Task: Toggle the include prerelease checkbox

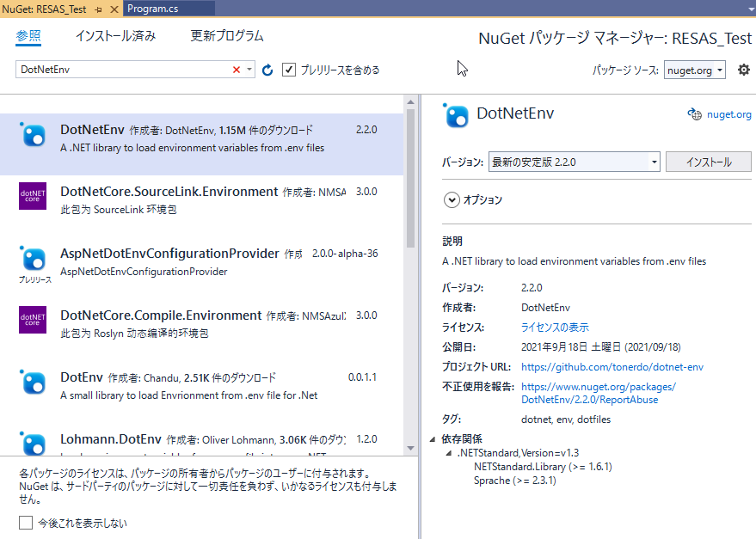Action: pos(289,70)
